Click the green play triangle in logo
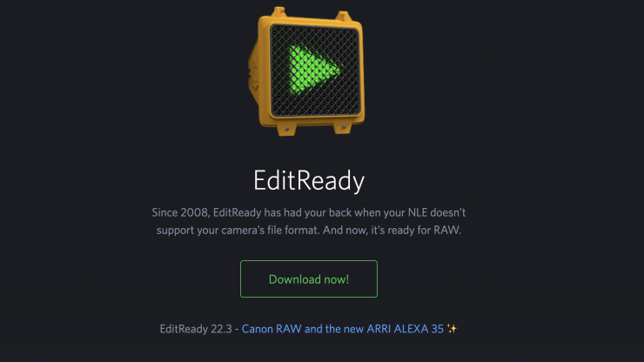Screen dimensions: 644x362 point(314,70)
